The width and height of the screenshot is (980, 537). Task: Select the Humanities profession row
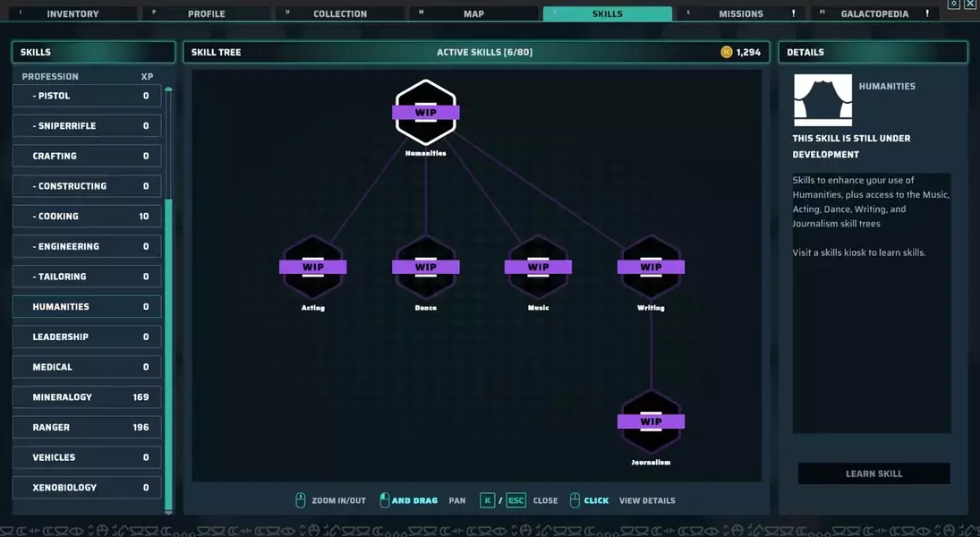pos(87,306)
